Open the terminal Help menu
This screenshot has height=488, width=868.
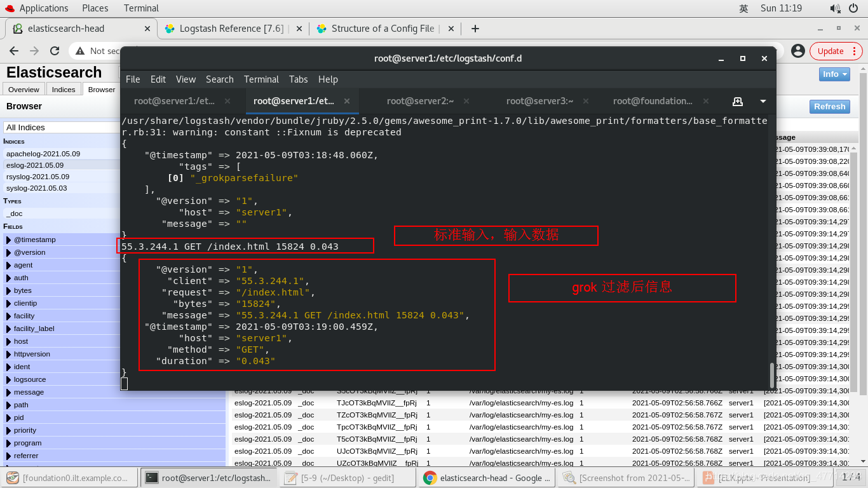point(328,79)
